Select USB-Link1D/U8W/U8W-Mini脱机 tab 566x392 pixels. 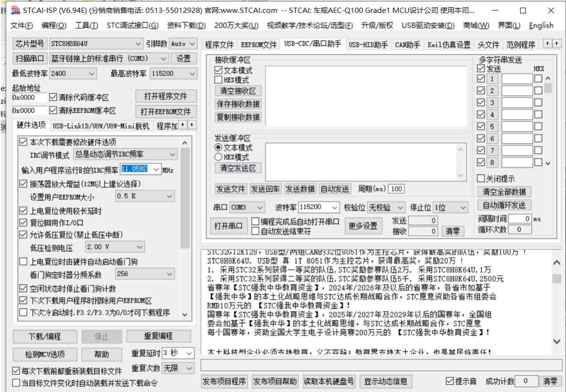[101, 126]
